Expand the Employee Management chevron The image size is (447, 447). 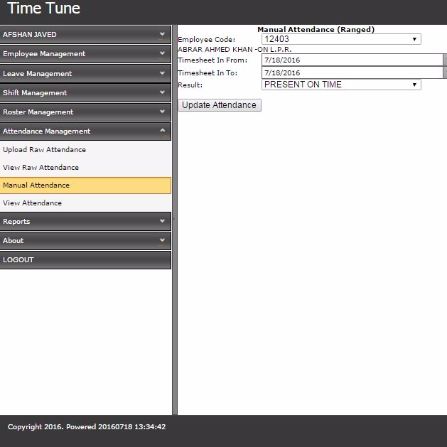[x=162, y=53]
